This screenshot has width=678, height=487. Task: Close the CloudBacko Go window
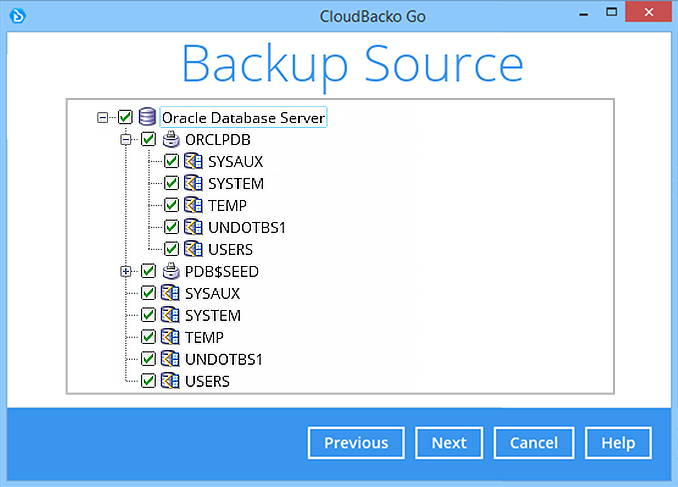[649, 12]
